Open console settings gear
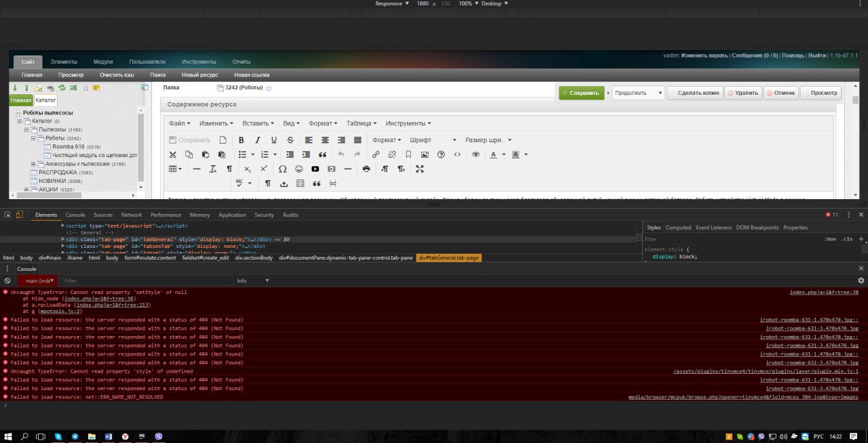 coord(861,280)
